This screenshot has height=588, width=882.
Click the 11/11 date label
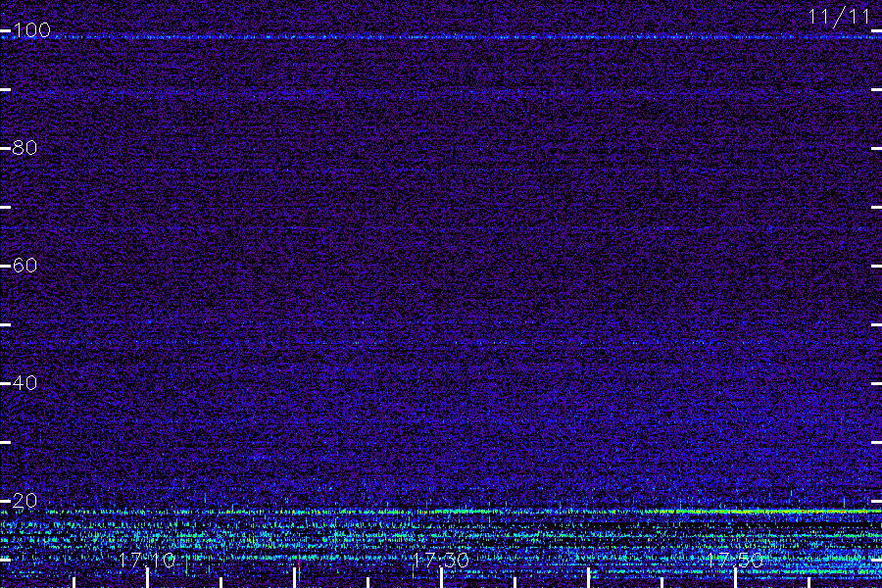[839, 17]
